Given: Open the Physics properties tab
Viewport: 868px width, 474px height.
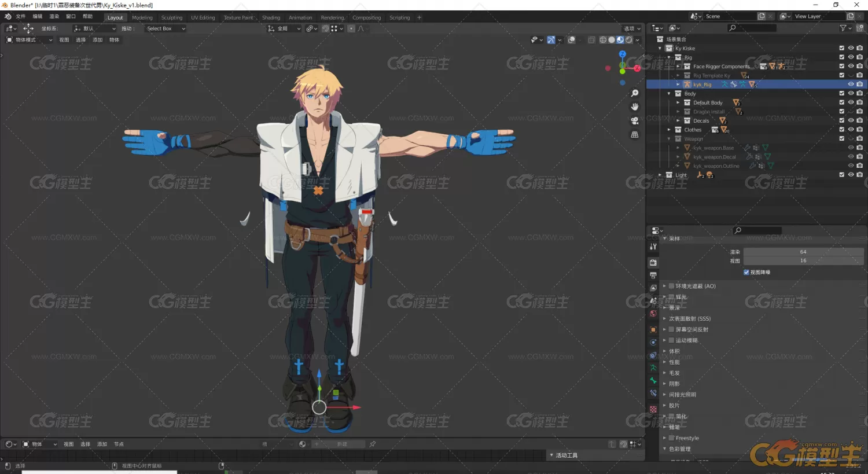Looking at the screenshot, I should pos(653,343).
